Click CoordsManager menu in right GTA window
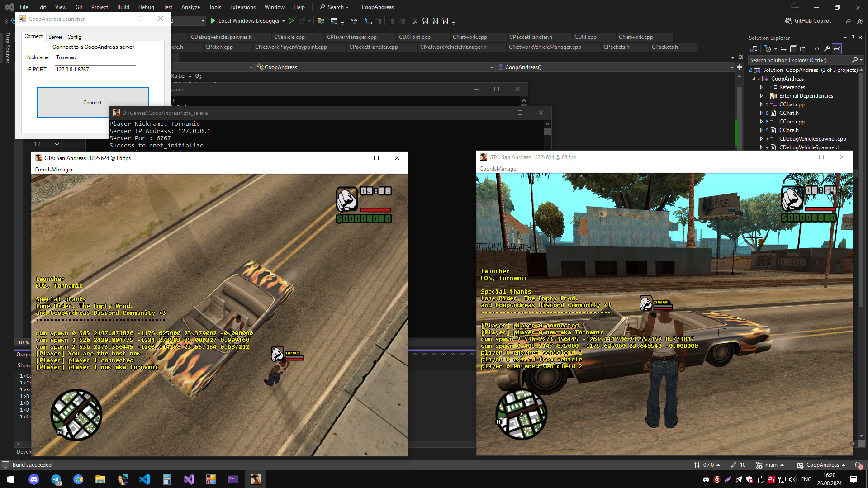The width and height of the screenshot is (868, 488). pos(498,169)
